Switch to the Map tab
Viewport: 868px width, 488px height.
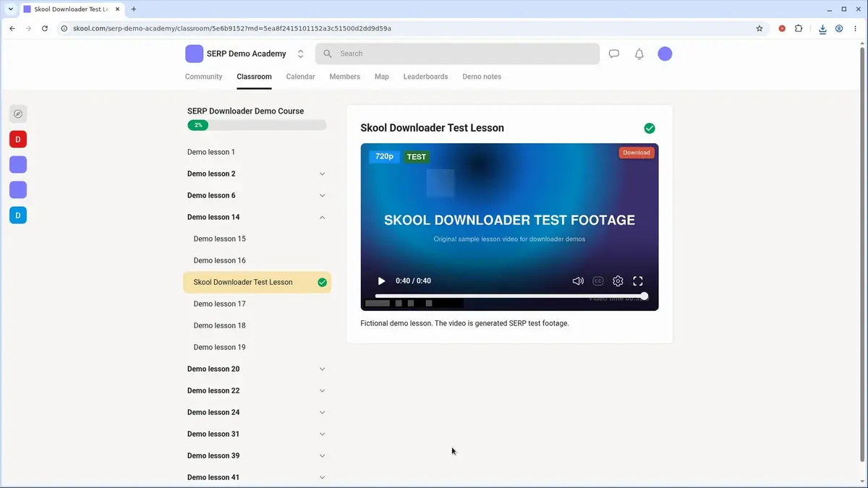[382, 77]
